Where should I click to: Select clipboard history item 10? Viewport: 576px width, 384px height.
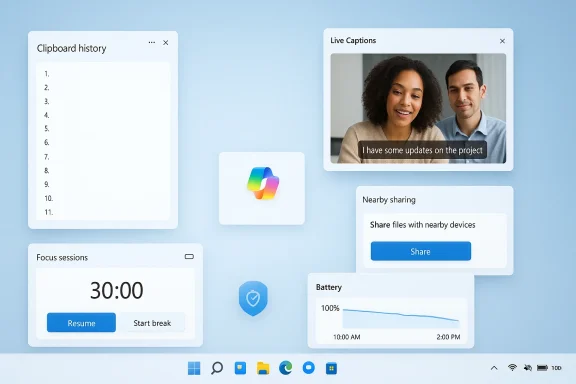point(103,198)
